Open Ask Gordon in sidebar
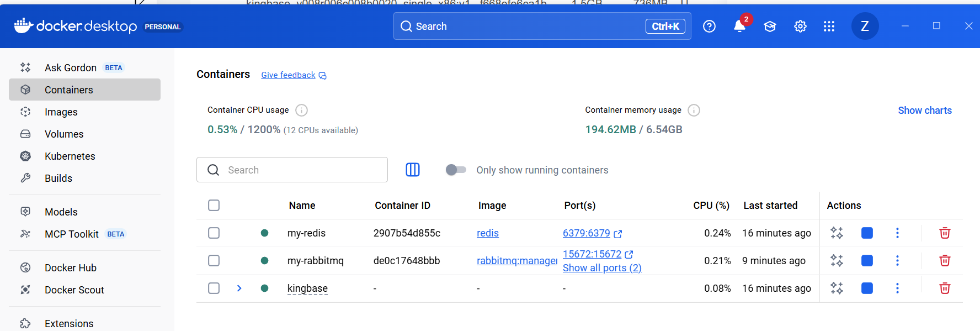The image size is (980, 331). (84, 67)
